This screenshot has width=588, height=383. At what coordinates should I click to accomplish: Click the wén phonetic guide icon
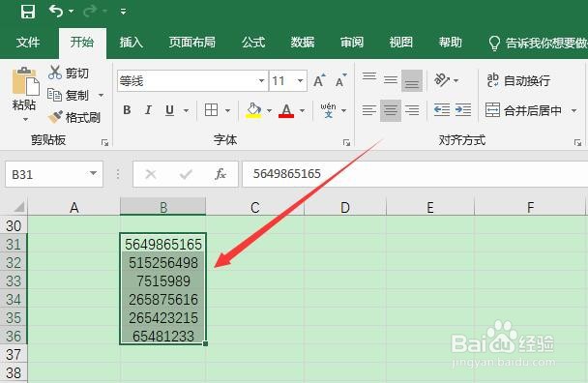[328, 110]
